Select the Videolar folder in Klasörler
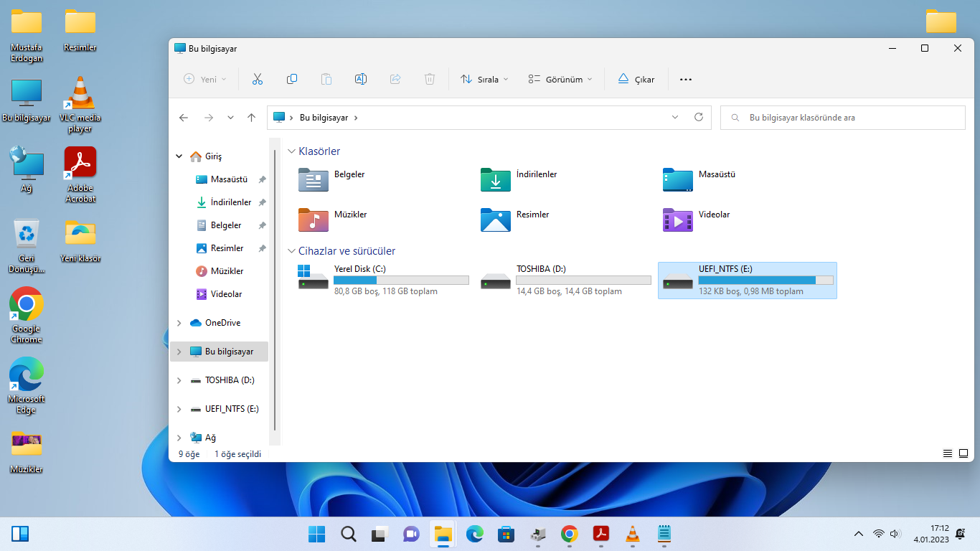Viewport: 980px width, 551px height. (678, 220)
